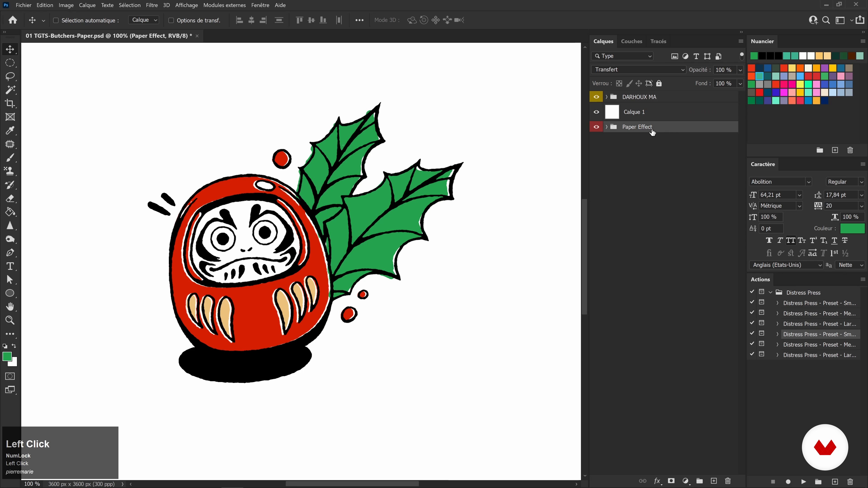Hide the Calque 1 layer

coord(596,112)
